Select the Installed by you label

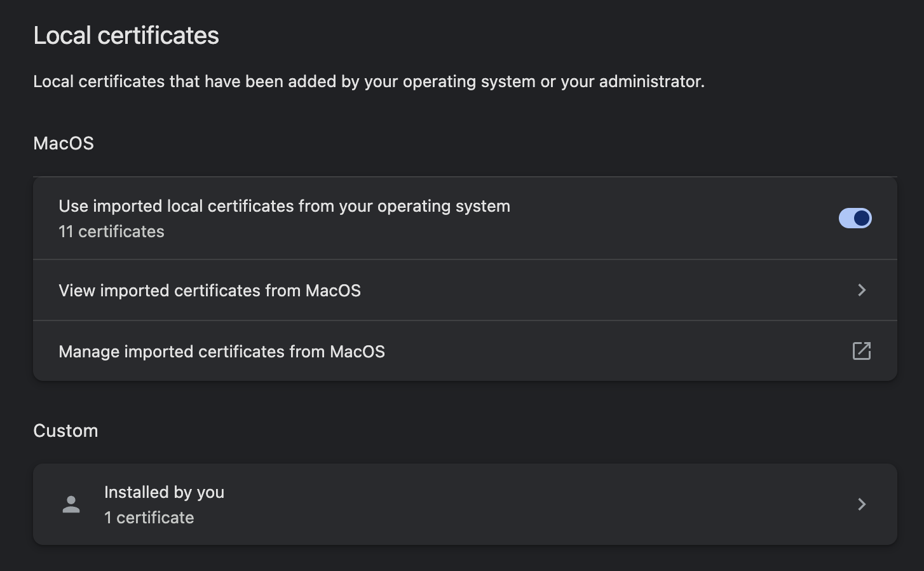point(164,492)
